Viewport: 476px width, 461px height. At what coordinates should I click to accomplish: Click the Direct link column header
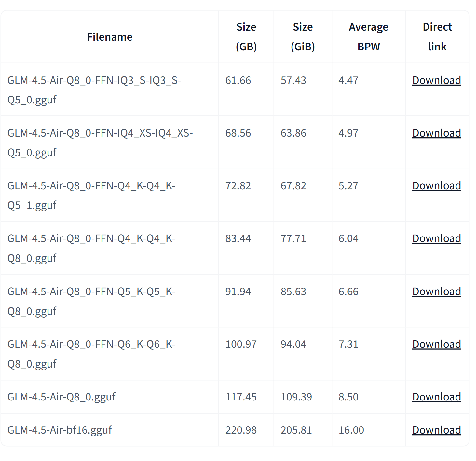[437, 37]
